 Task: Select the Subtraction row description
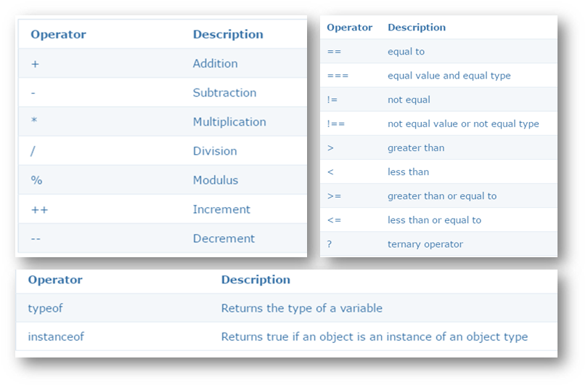point(224,93)
